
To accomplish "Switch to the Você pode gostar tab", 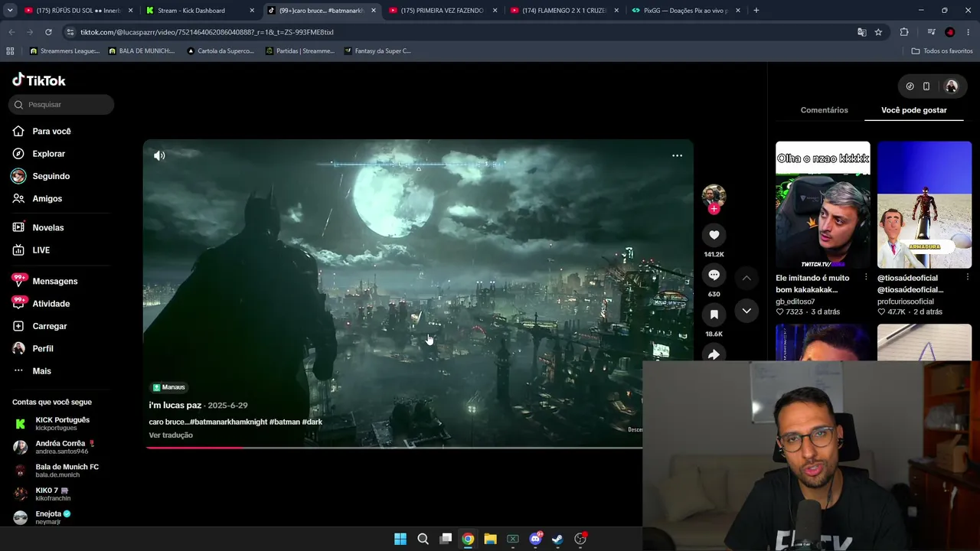I will [914, 110].
